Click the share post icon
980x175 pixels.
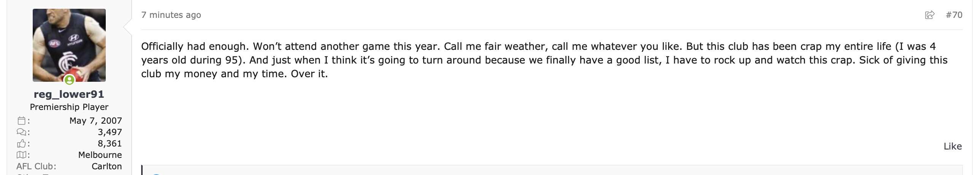[929, 15]
